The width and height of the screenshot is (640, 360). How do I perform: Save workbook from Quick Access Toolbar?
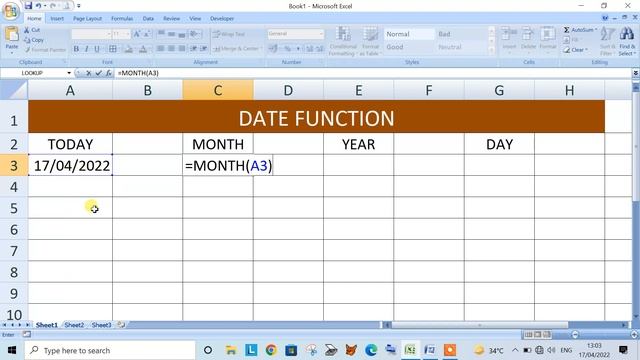click(x=28, y=6)
